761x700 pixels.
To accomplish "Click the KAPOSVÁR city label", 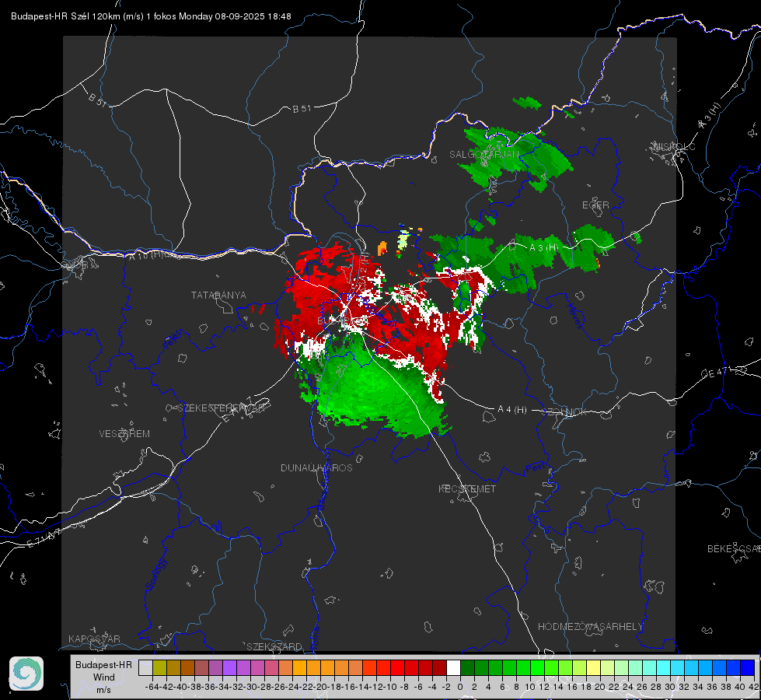I will coord(94,639).
